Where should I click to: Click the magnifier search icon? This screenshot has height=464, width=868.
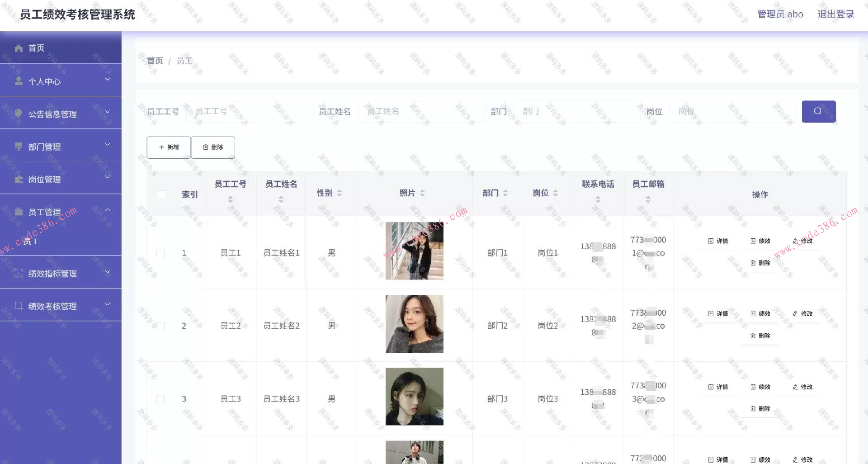point(818,111)
